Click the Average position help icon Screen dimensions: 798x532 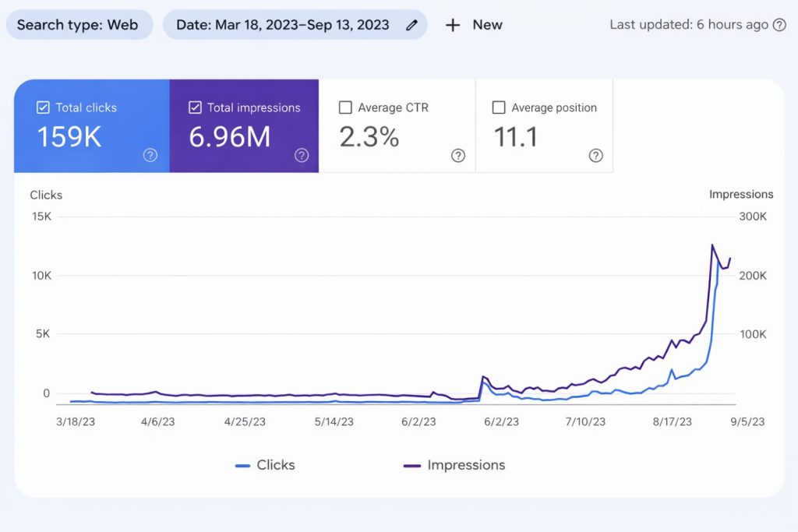coord(596,155)
